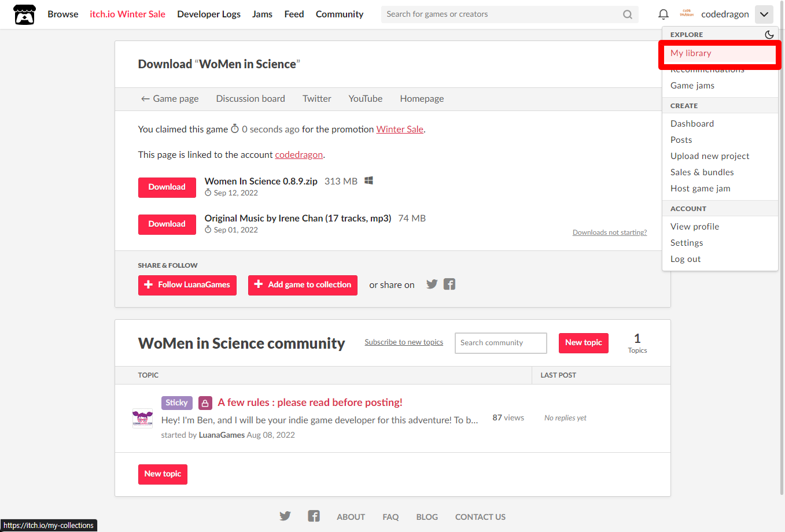Open Posts from menu
This screenshot has width=785, height=532.
click(x=720, y=140)
